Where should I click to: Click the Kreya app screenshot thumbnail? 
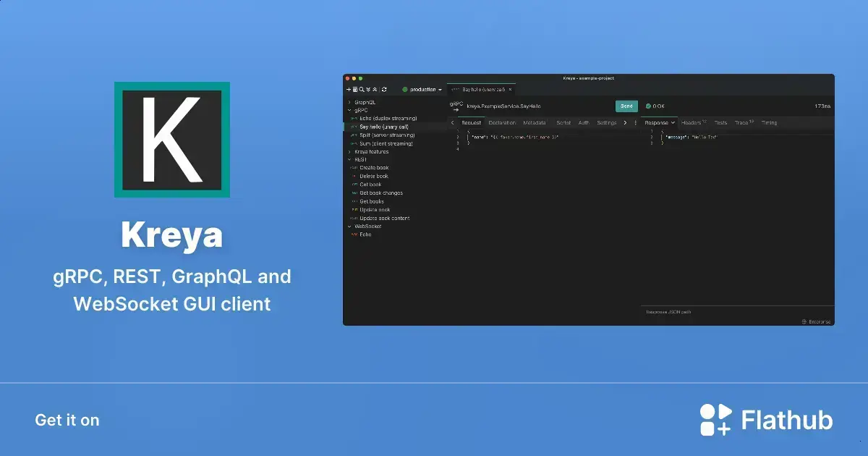[x=589, y=200]
